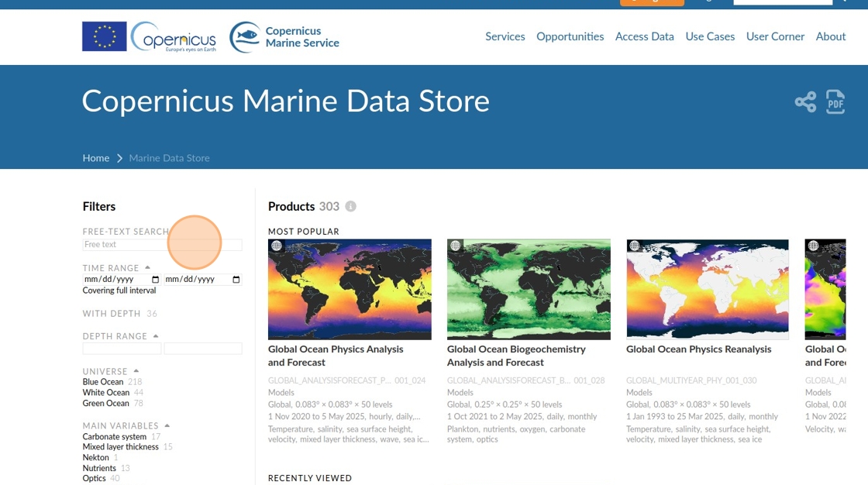
Task: Go to Home breadcrumb link
Action: click(x=96, y=158)
